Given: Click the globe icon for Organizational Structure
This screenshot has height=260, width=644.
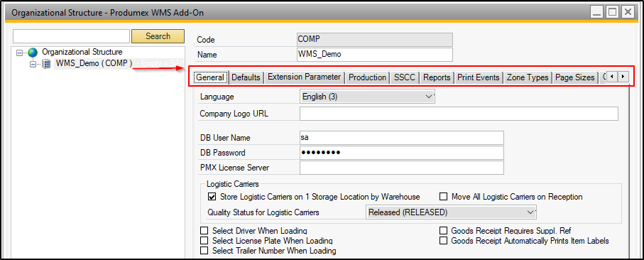Looking at the screenshot, I should tap(33, 53).
